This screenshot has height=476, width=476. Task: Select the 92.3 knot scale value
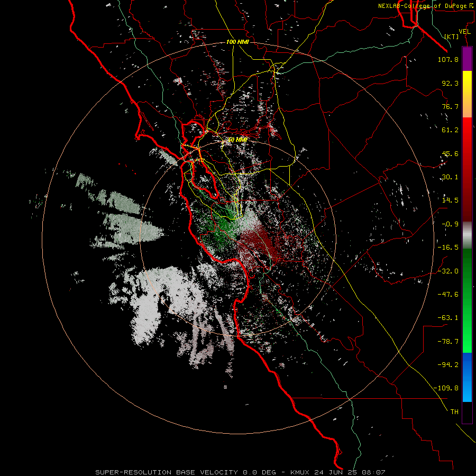450,83
